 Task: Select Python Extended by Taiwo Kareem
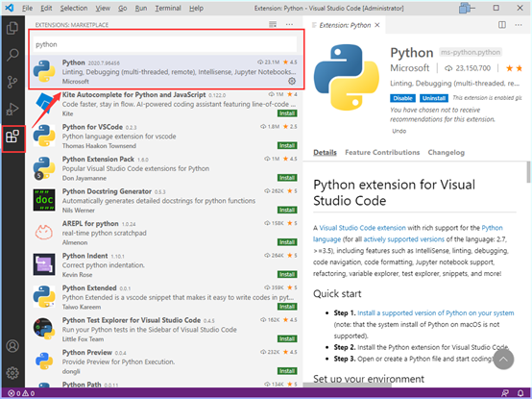[x=164, y=297]
